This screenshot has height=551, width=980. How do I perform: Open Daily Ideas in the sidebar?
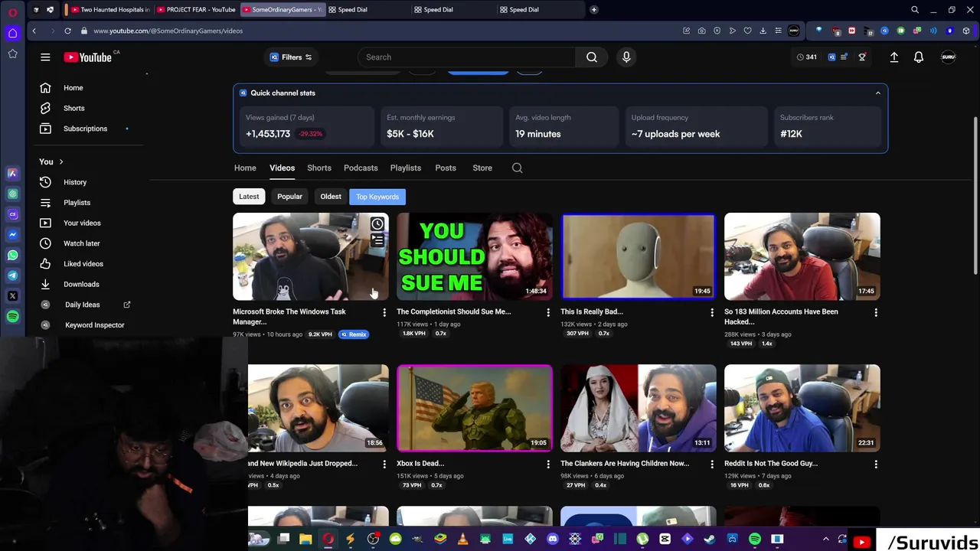[x=84, y=305]
